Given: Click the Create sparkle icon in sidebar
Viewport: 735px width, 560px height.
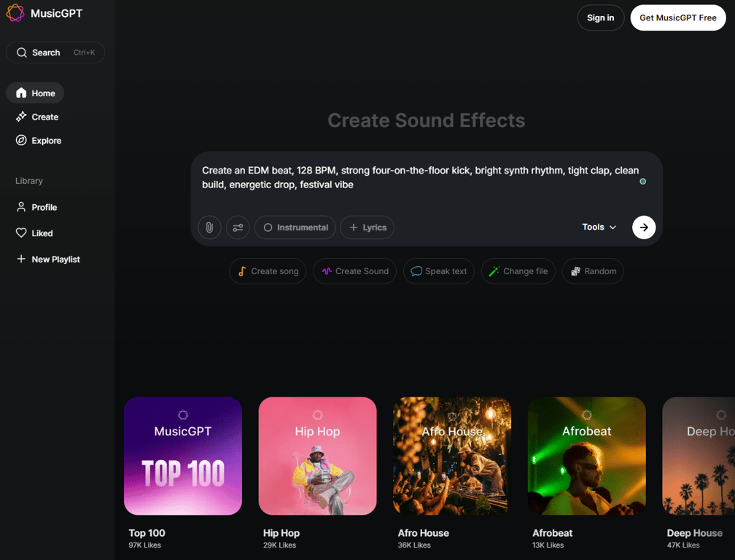Looking at the screenshot, I should pos(21,117).
